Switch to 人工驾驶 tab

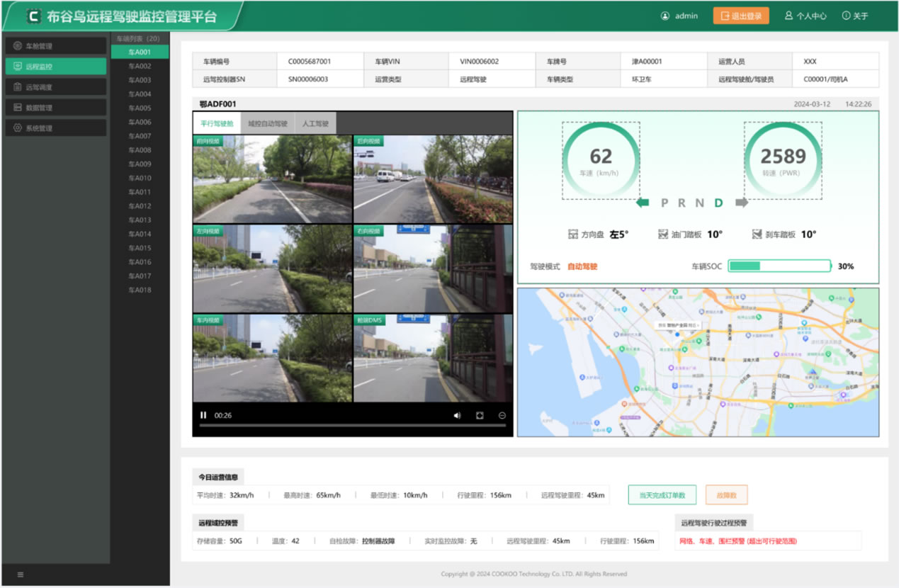click(315, 123)
